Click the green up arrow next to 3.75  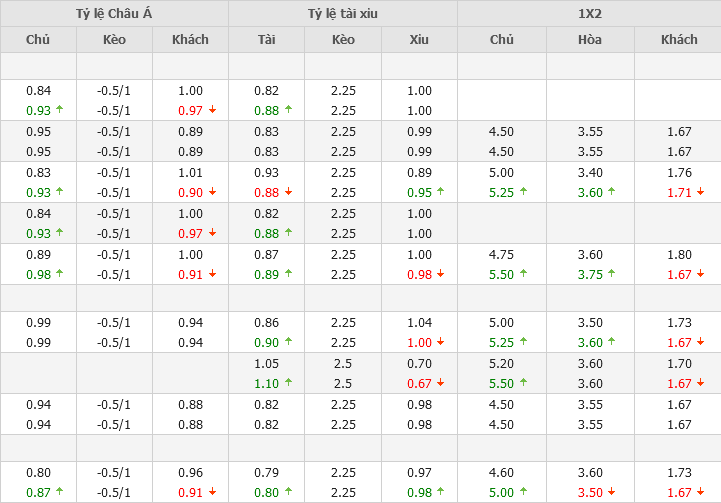(x=611, y=274)
